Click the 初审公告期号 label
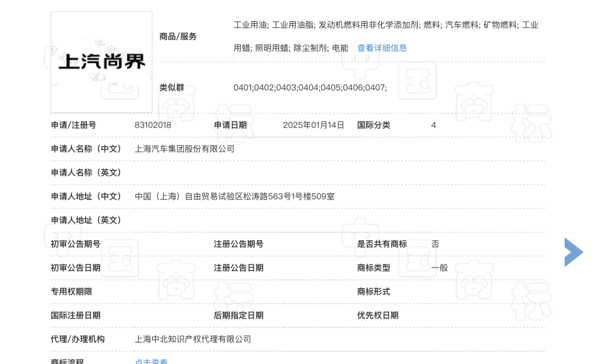The image size is (595, 364). (76, 244)
